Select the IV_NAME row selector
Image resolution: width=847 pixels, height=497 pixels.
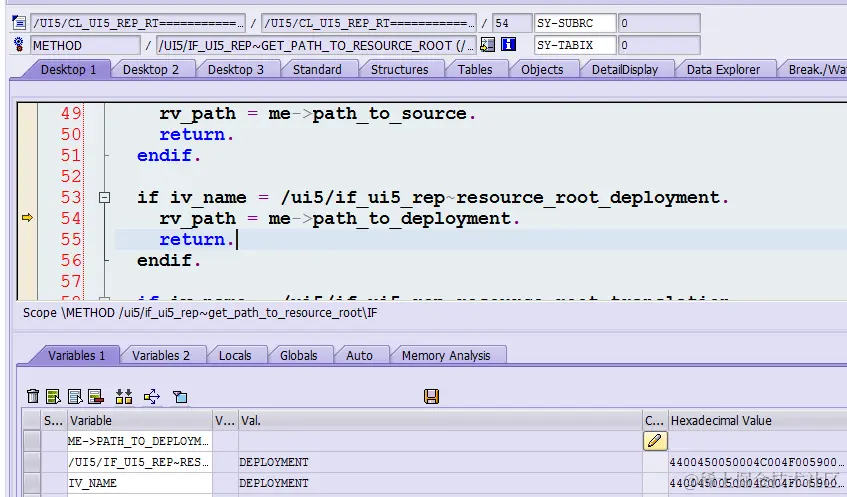32,483
